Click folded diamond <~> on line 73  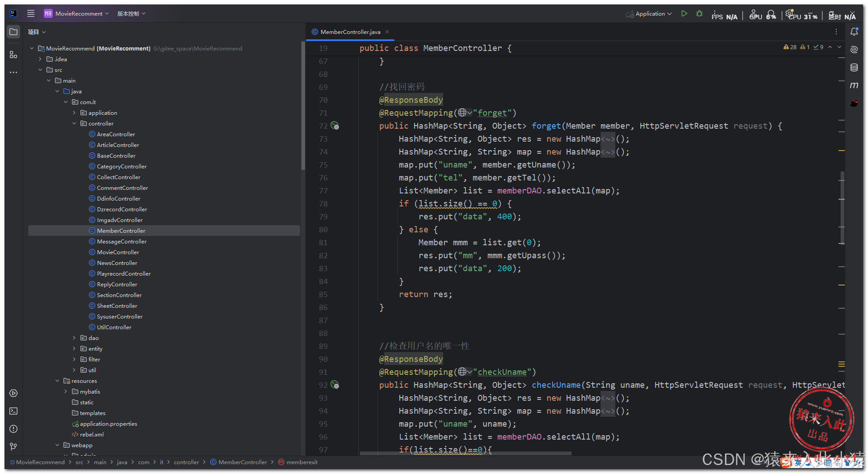(x=608, y=139)
